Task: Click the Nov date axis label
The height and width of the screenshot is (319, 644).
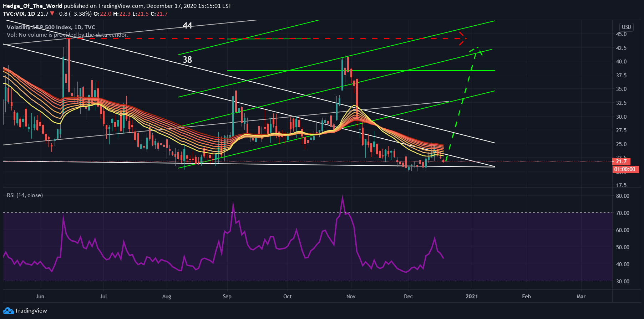Action: 351,297
